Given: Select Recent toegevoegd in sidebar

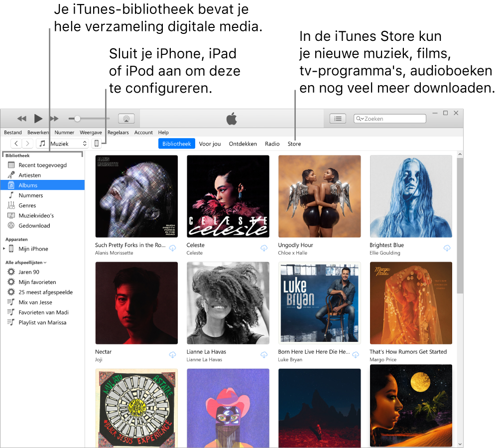Looking at the screenshot, I should click(42, 165).
